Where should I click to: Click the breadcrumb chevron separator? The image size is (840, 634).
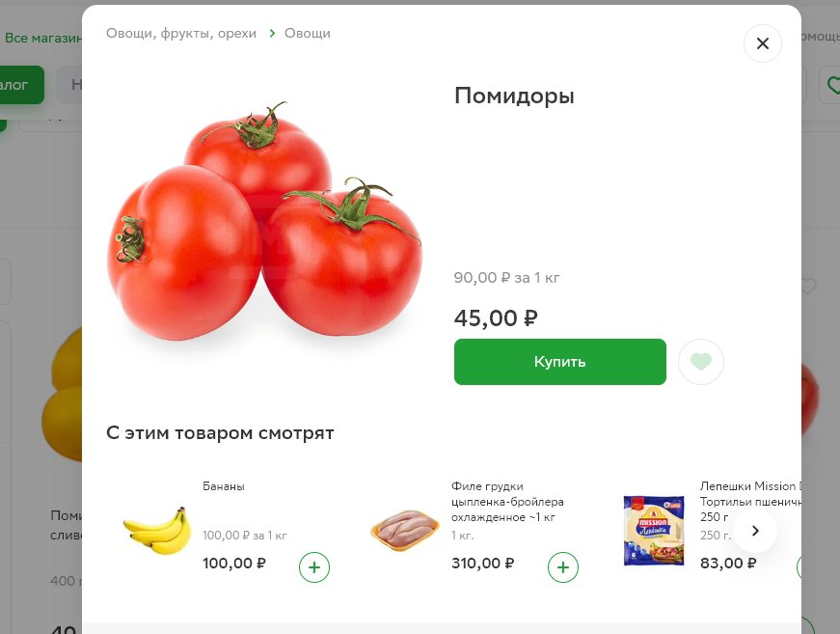coord(272,33)
